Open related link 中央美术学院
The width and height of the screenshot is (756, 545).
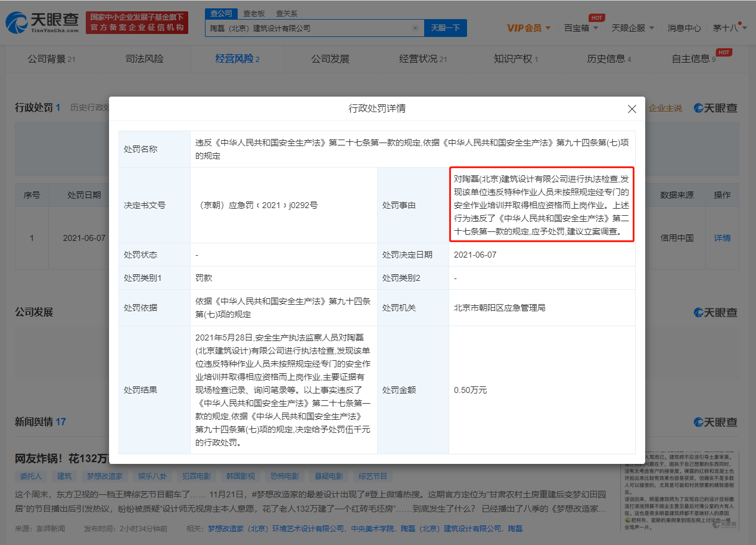point(372,528)
